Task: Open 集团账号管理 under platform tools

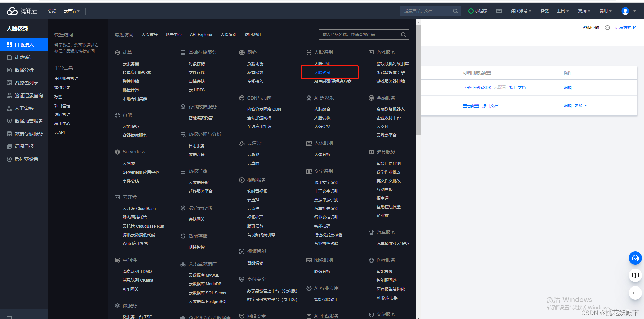Action: [66, 79]
